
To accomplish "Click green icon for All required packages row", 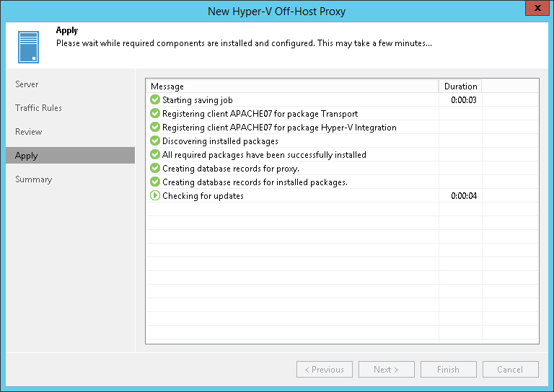I will click(154, 155).
